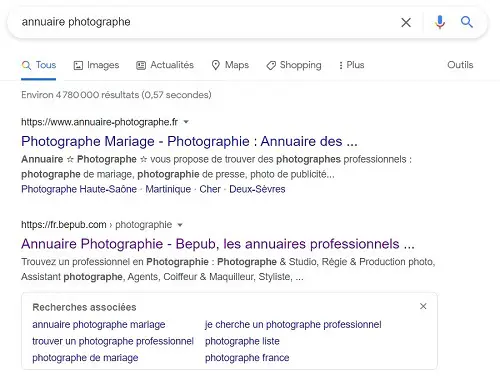
Task: Submit search with the magnifying glass icon
Action: click(x=467, y=22)
